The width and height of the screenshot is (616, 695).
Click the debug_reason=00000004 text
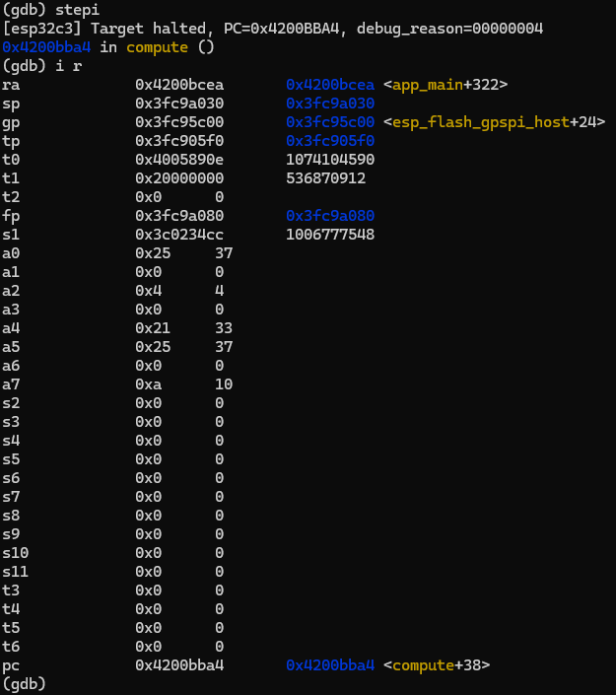pyautogui.click(x=449, y=29)
